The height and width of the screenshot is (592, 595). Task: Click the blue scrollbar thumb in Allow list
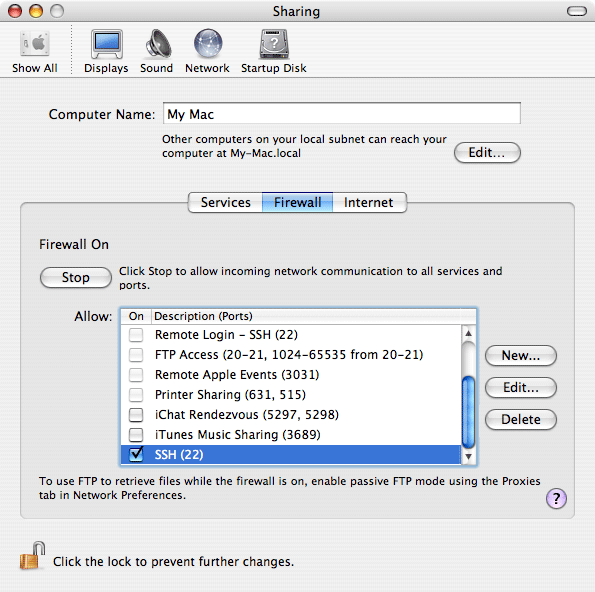click(x=468, y=411)
